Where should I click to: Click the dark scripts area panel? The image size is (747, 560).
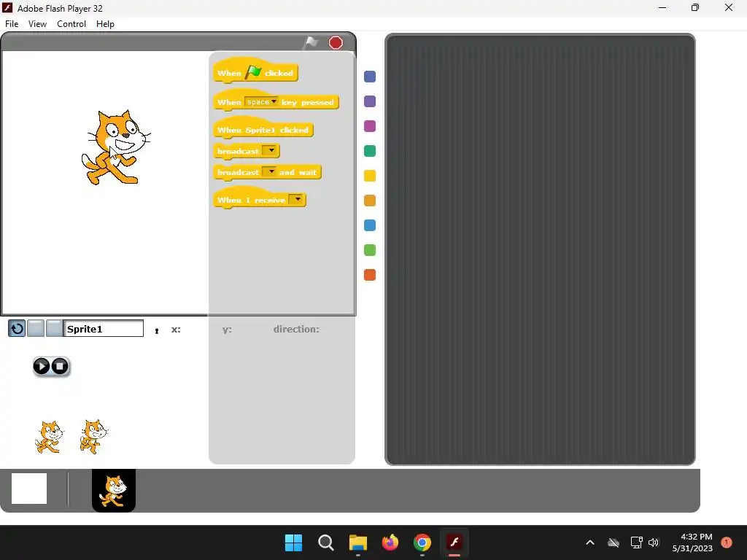point(540,249)
